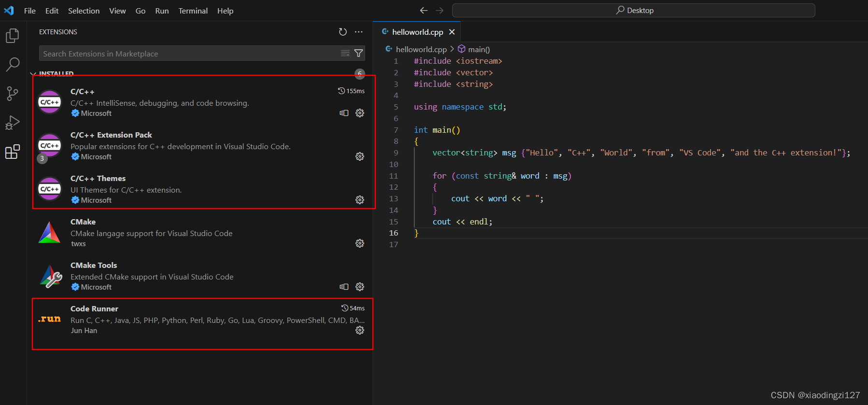This screenshot has width=868, height=405.
Task: Click the breadcrumb chevron after helloworld.cpp
Action: click(x=452, y=49)
